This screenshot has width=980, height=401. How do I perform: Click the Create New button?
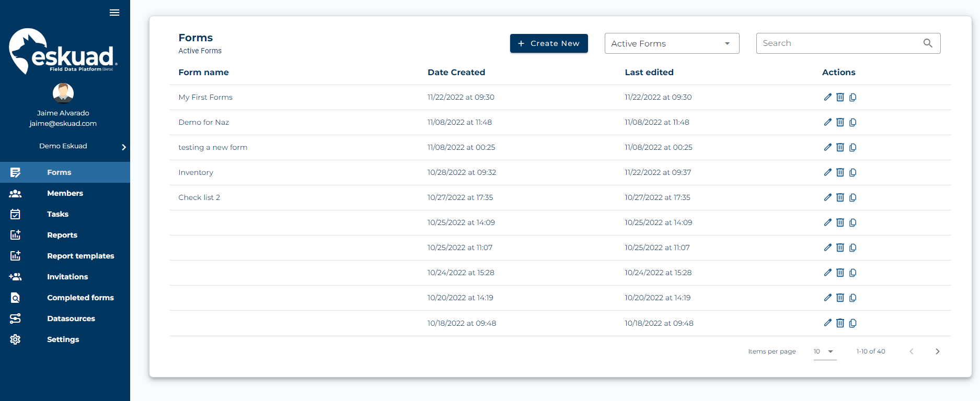549,43
